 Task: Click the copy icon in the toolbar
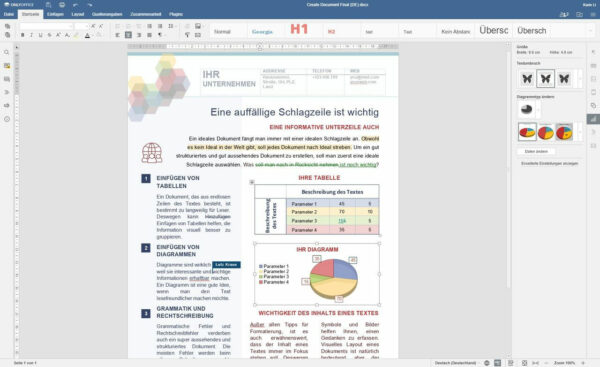tap(7, 26)
